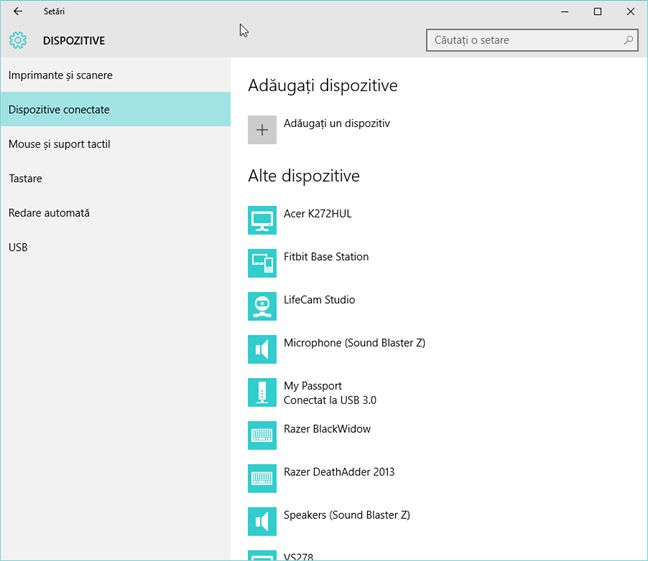The height and width of the screenshot is (561, 648).
Task: Open Dispozitive conectate section
Action: point(115,110)
